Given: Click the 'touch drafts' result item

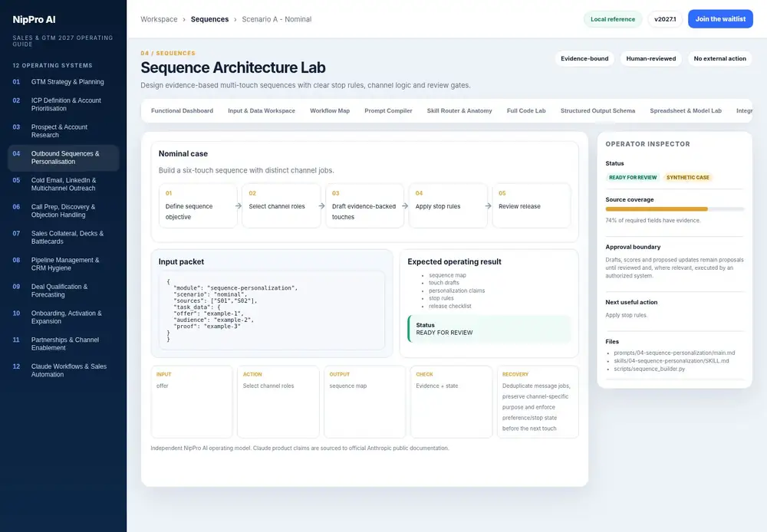Looking at the screenshot, I should (444, 283).
